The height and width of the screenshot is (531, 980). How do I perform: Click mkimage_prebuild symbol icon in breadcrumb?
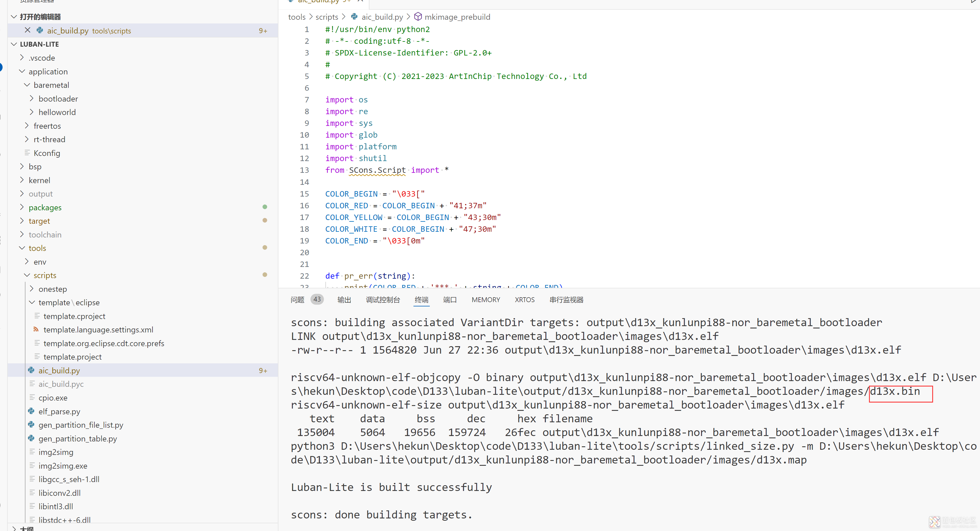pos(418,16)
